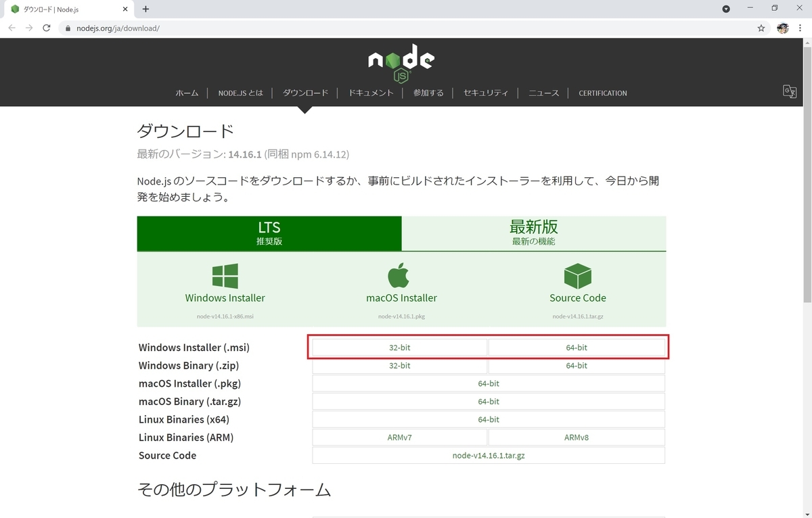Screen dimensions: 812x518
Task: Open the tab search dropdown arrow
Action: pos(726,9)
